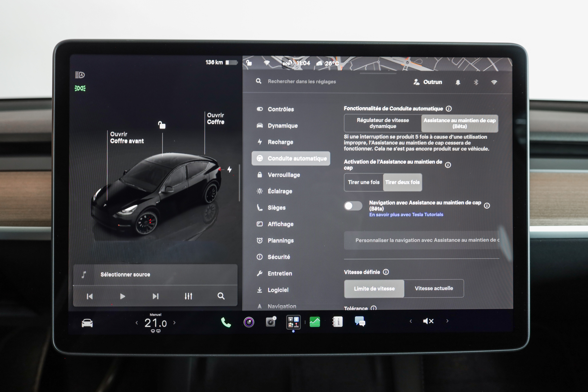Open the green Phone app
The height and width of the screenshot is (392, 588).
[226, 322]
